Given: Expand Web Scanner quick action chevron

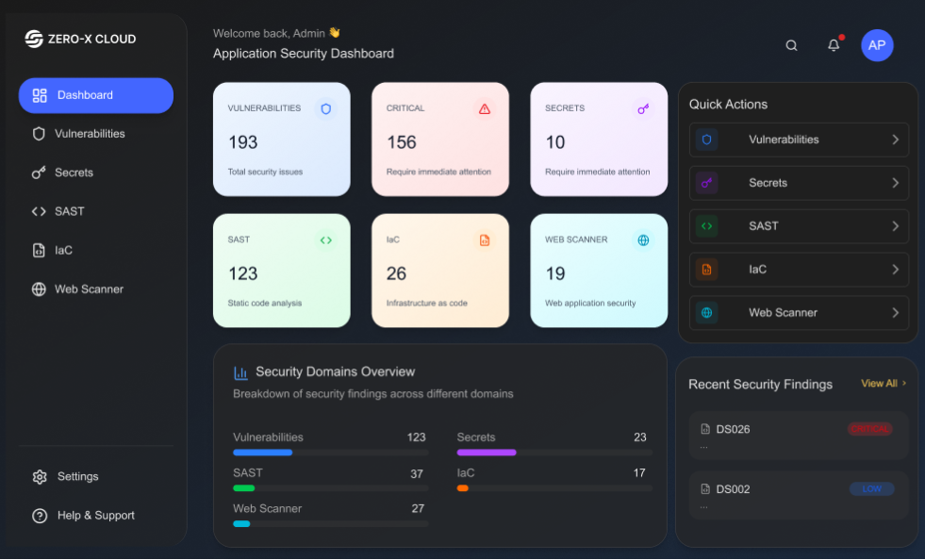Looking at the screenshot, I should (895, 313).
